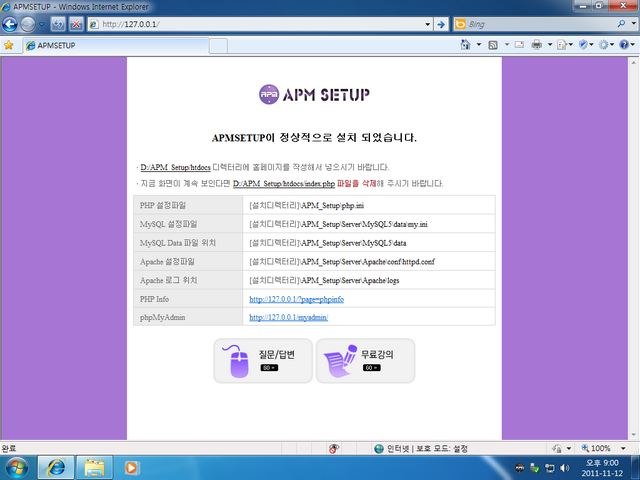The width and height of the screenshot is (640, 480).
Task: Click the APM SETUP logo
Action: 314,95
